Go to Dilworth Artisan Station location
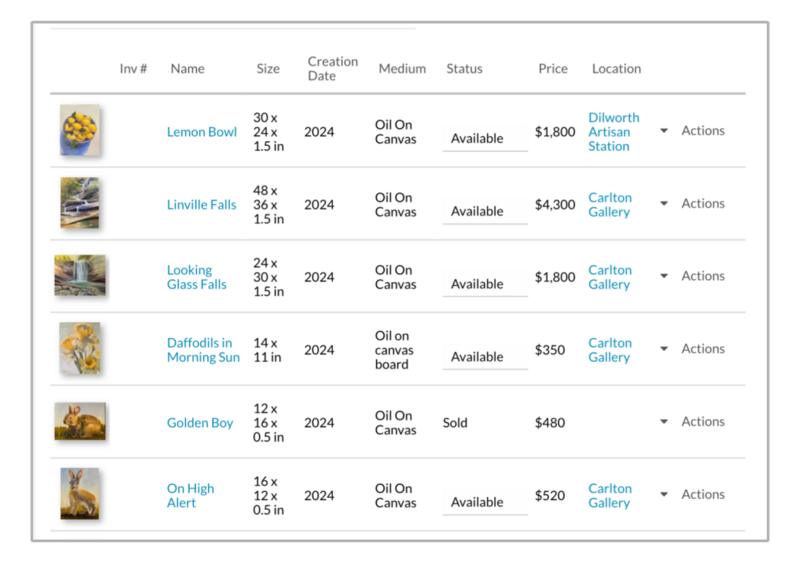Screen dimensions: 800x563 tap(614, 132)
